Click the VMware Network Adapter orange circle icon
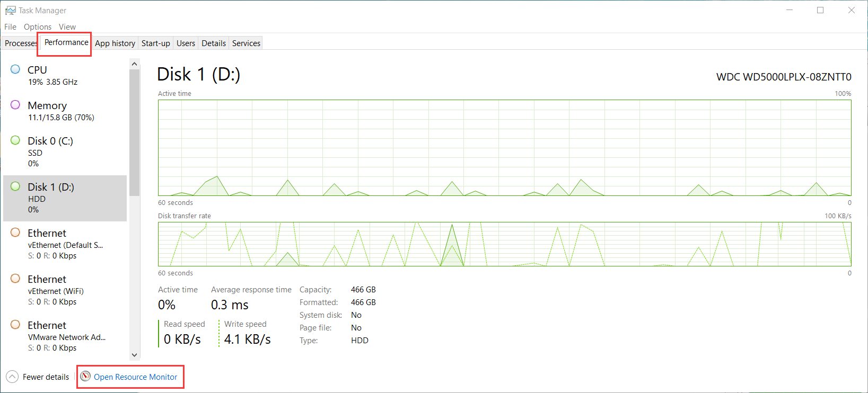Image resolution: width=868 pixels, height=393 pixels. [x=15, y=325]
